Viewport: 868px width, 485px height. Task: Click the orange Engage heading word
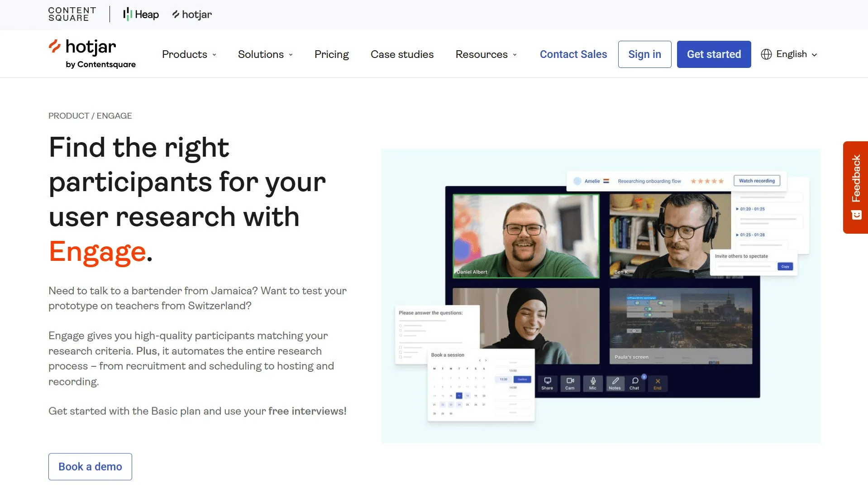[98, 252]
